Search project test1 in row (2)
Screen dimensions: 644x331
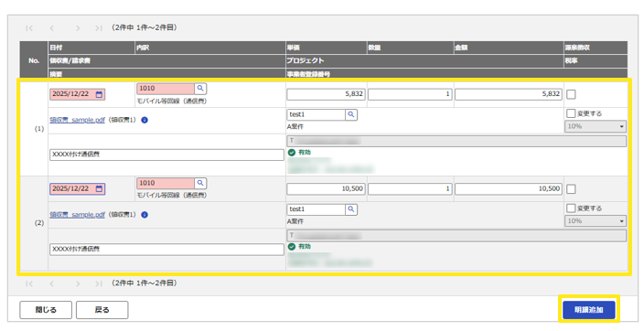click(x=351, y=209)
